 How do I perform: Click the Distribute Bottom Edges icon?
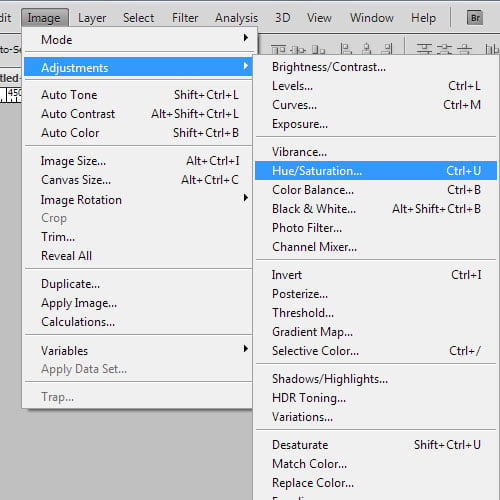464,49
